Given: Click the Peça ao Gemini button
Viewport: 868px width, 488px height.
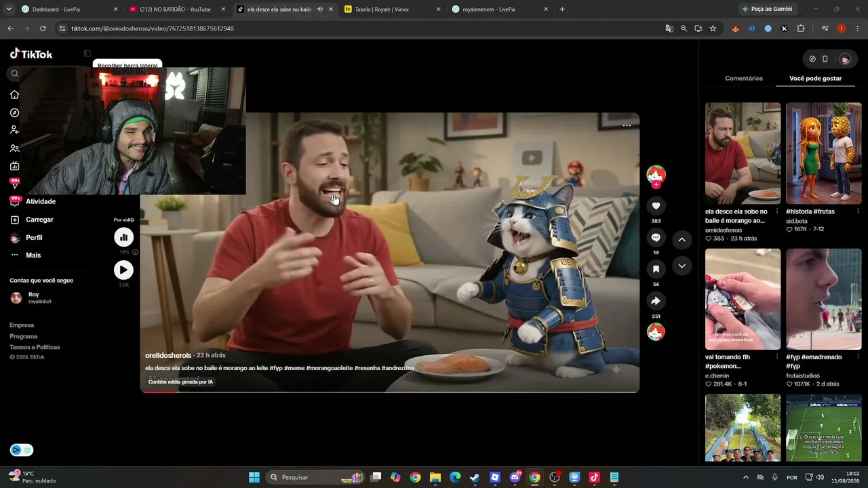Looking at the screenshot, I should (x=768, y=9).
